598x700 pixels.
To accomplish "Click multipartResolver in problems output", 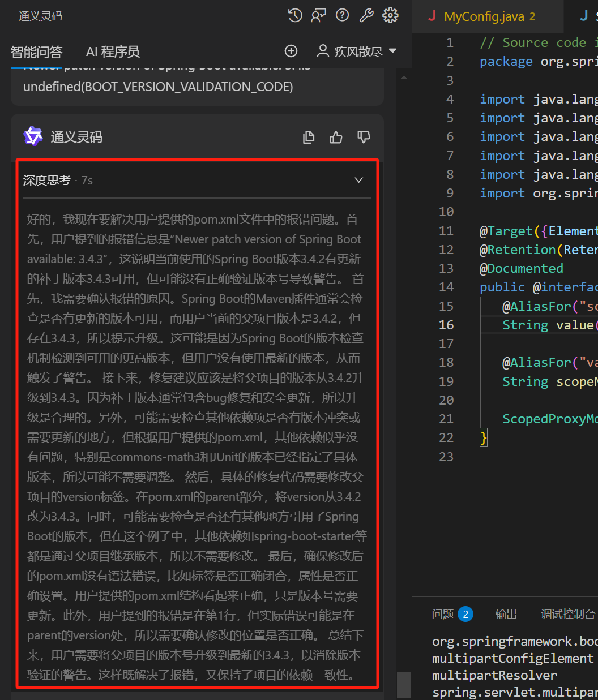I will coord(494,675).
